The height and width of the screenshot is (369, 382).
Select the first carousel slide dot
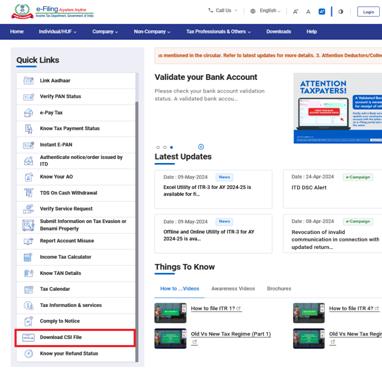tap(158, 147)
